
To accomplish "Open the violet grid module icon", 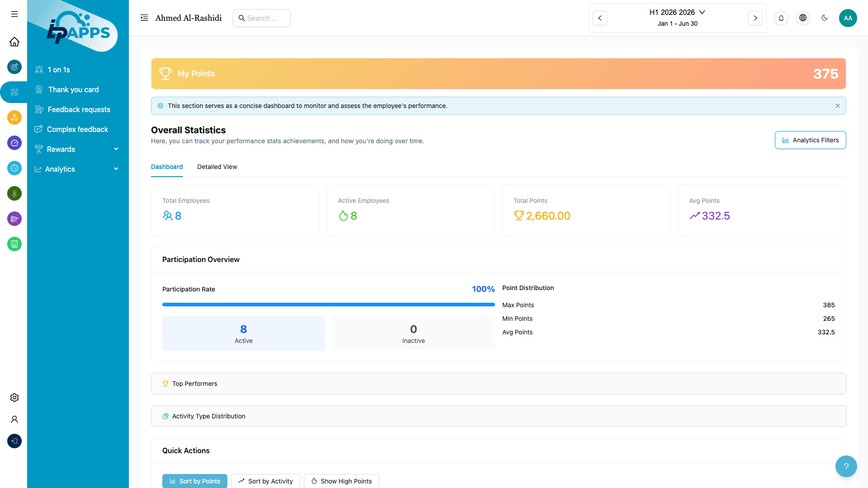I will coord(14,219).
